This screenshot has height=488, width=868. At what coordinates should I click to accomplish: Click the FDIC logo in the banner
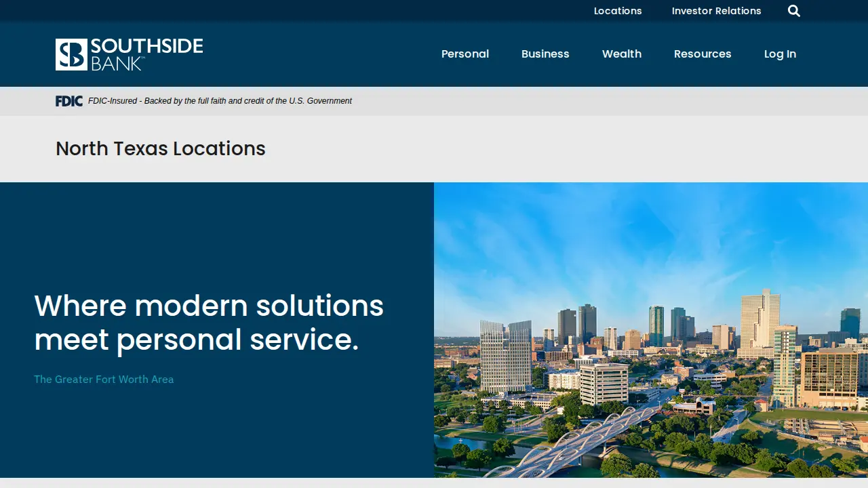(69, 101)
